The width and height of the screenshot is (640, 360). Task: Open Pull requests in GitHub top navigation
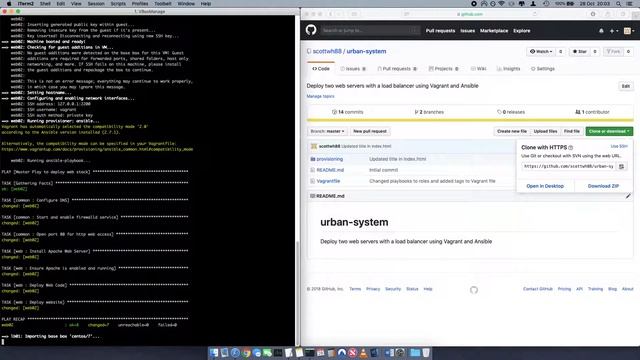click(440, 31)
